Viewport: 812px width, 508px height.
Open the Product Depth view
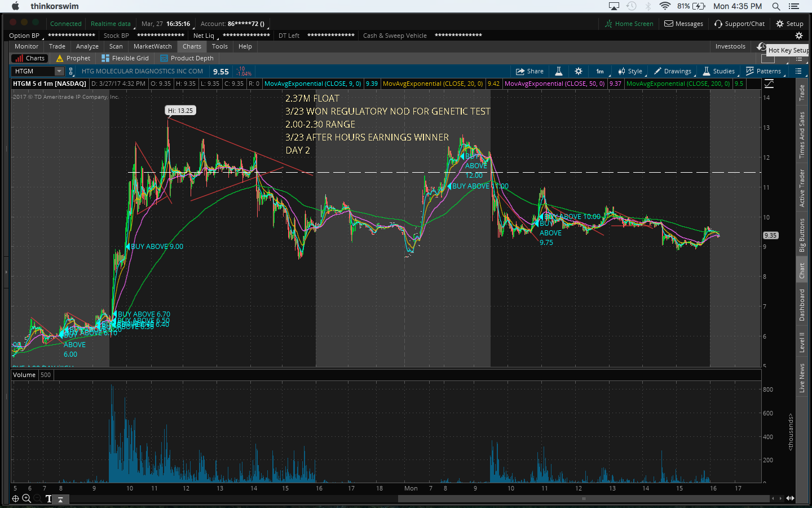187,58
